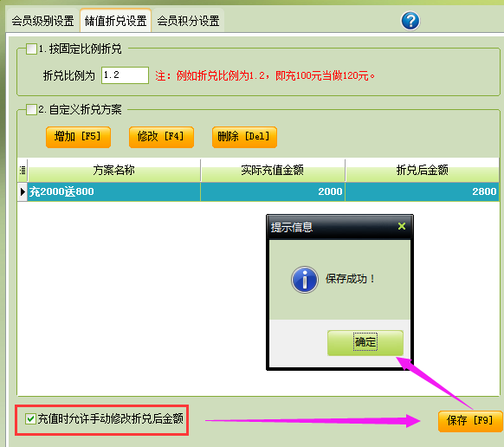Image resolution: width=504 pixels, height=447 pixels.
Task: Switch to the 会员积分设置 tab
Action: tap(188, 21)
